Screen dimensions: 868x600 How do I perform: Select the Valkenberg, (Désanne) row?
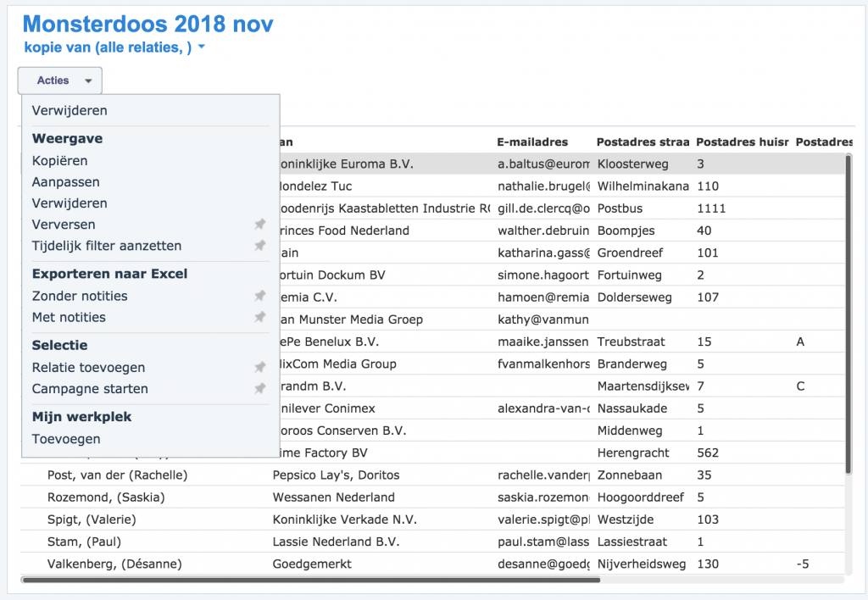tap(114, 564)
